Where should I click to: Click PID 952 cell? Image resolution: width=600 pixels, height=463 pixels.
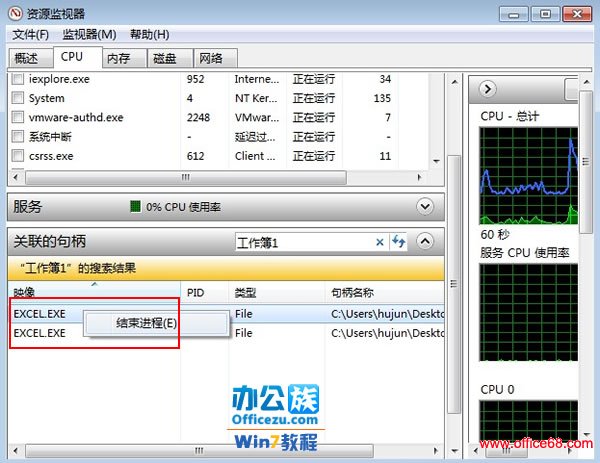[195, 79]
